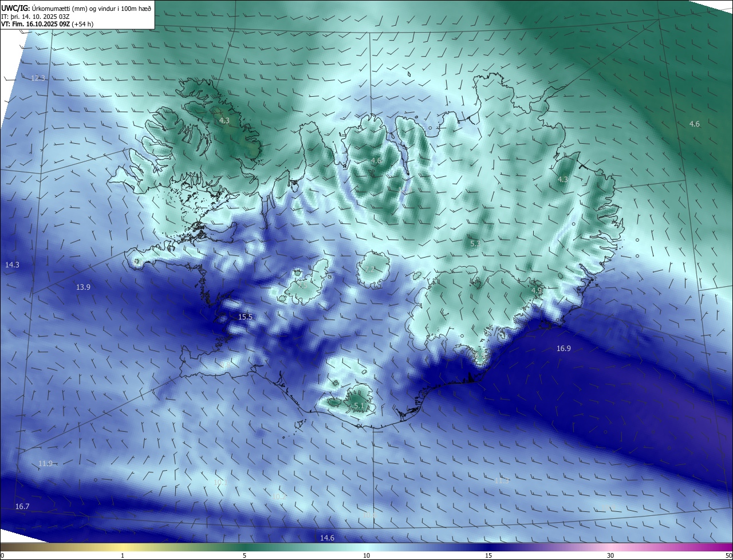Click the 16.9 value on the map
The width and height of the screenshot is (733, 560).
(x=563, y=348)
